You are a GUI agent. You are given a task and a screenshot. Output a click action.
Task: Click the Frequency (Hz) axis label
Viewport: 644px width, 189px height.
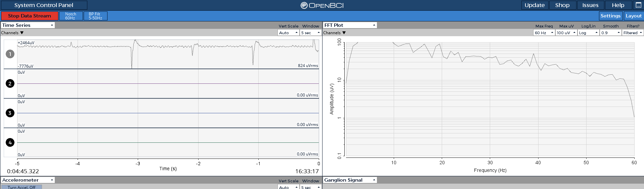click(490, 170)
